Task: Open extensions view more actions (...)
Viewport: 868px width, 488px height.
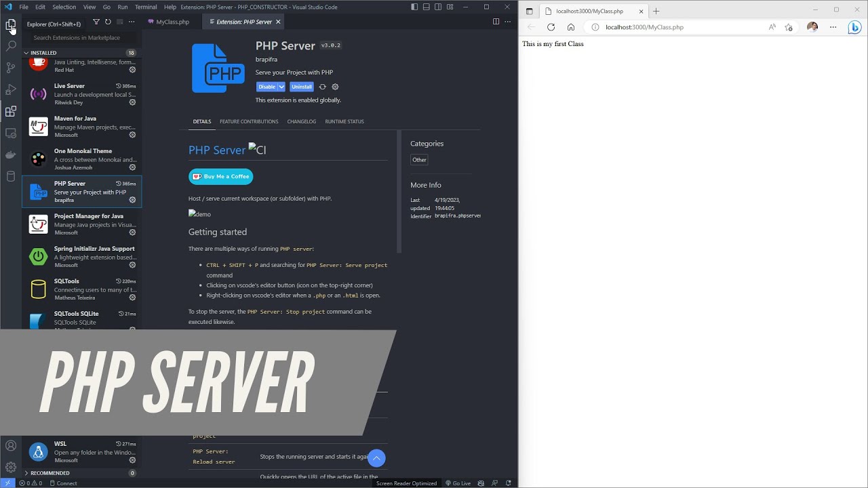Action: pyautogui.click(x=132, y=22)
